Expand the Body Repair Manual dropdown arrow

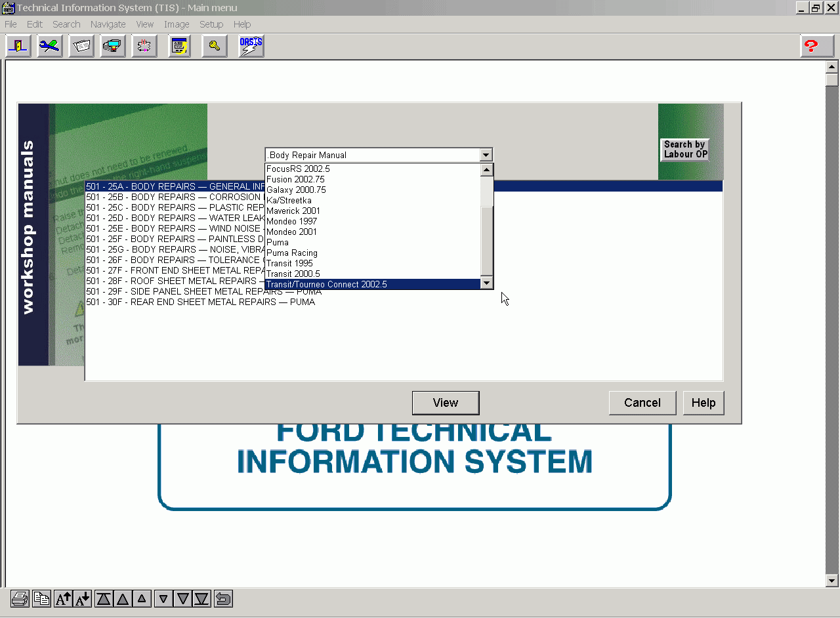tap(486, 155)
